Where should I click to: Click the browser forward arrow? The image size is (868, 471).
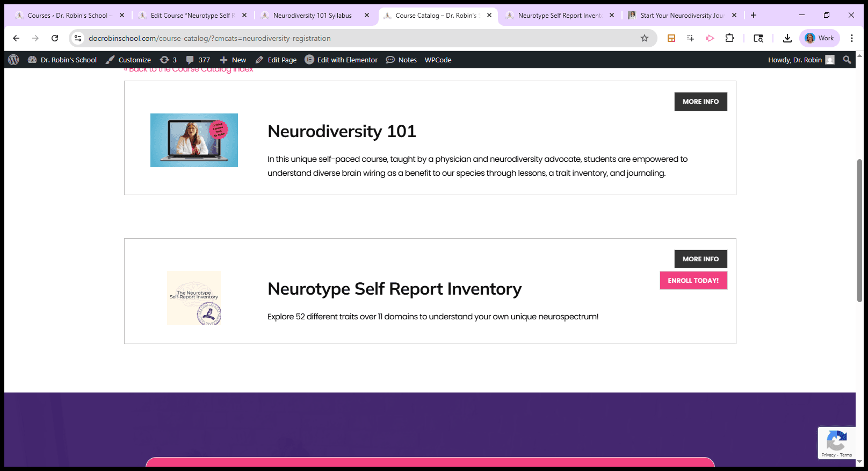[35, 38]
